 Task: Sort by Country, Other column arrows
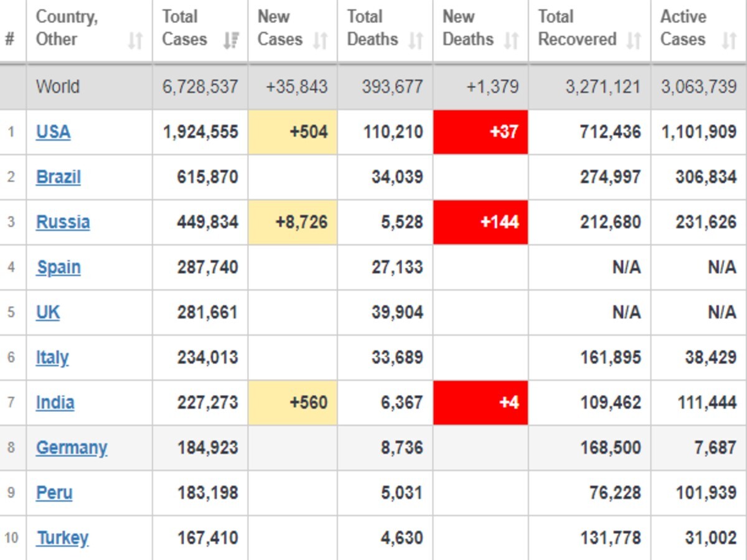(135, 41)
